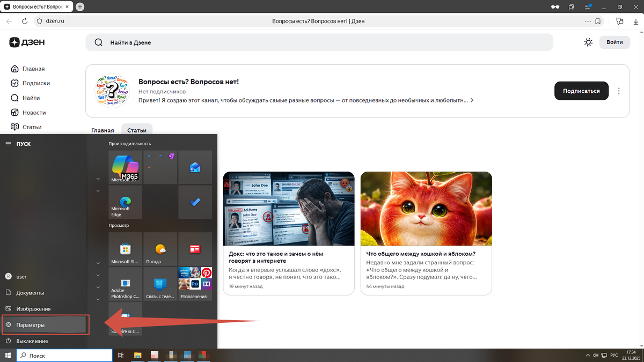This screenshot has width=644, height=362.
Task: Click the site shield protection icon
Action: point(39,21)
